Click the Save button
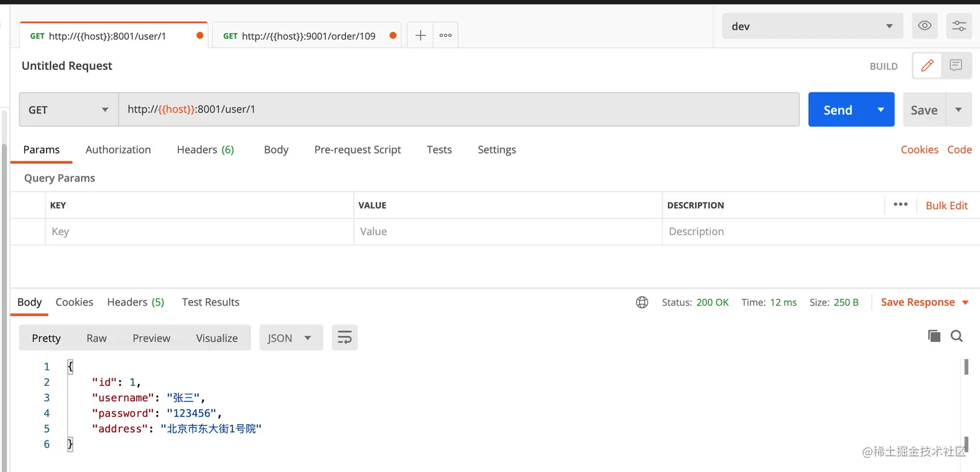 (924, 109)
